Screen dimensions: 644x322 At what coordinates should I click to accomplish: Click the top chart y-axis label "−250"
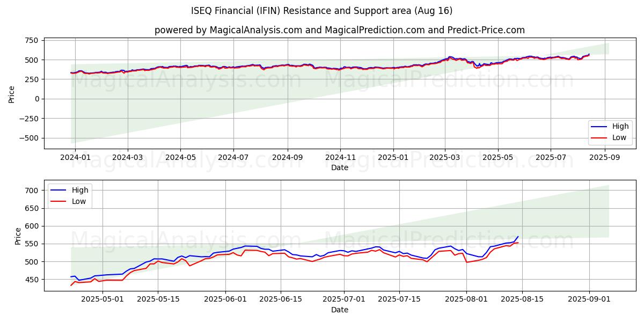coord(28,119)
